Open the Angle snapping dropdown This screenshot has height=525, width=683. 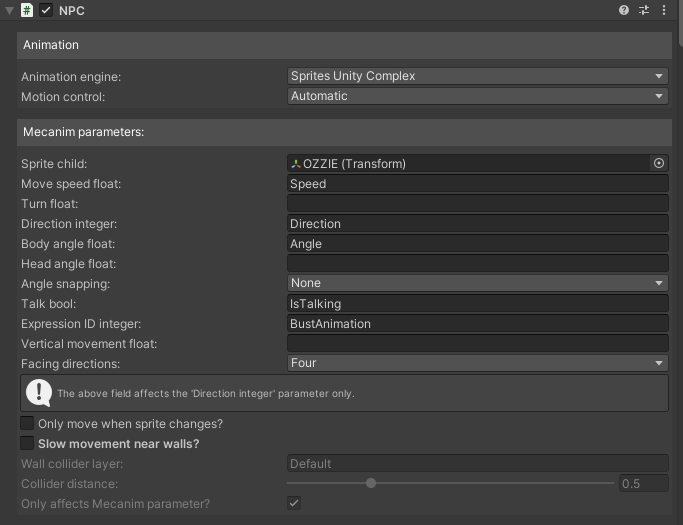pos(477,283)
